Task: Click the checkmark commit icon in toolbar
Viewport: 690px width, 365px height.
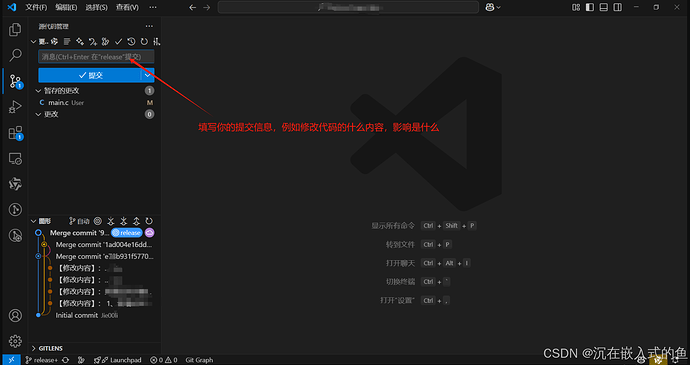Action: 118,42
